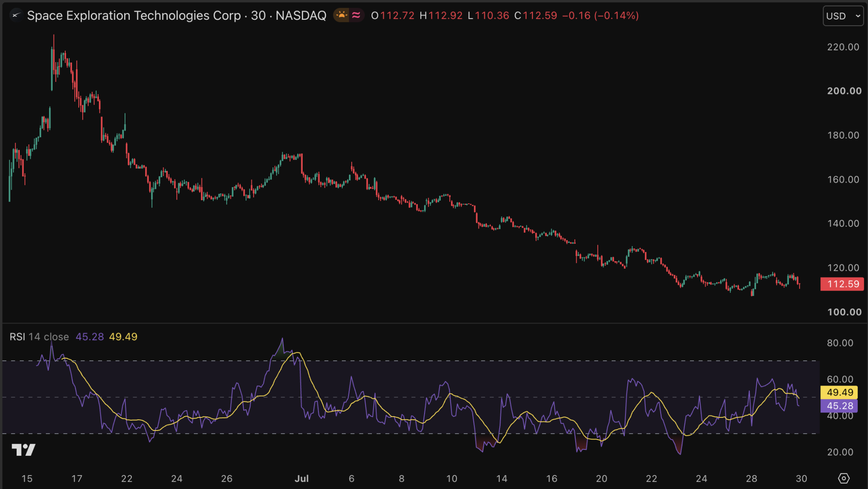Click the Jul label on the time axis
868x489 pixels.
click(x=301, y=479)
